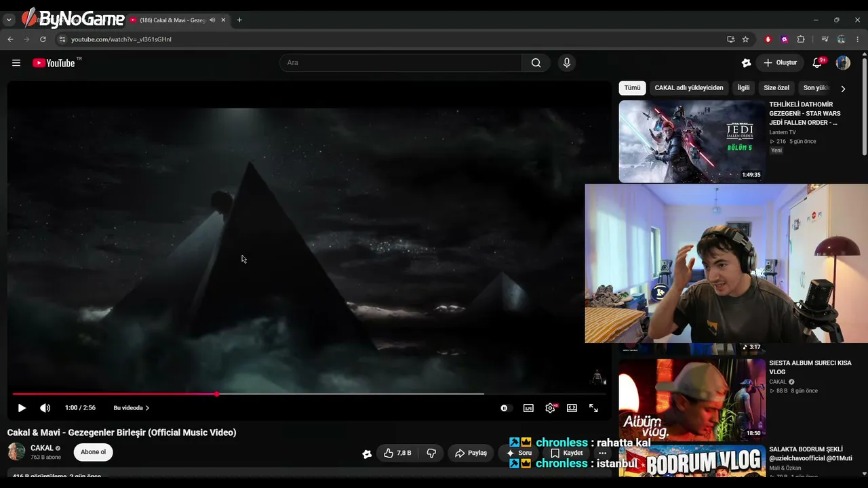Click the browser back arrow
This screenshot has width=868, height=488.
coord(10,39)
